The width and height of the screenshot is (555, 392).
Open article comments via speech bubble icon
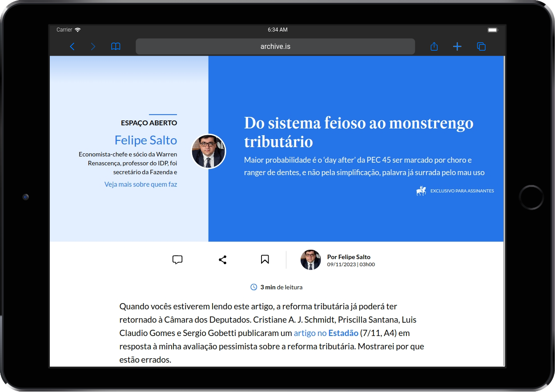(x=177, y=260)
